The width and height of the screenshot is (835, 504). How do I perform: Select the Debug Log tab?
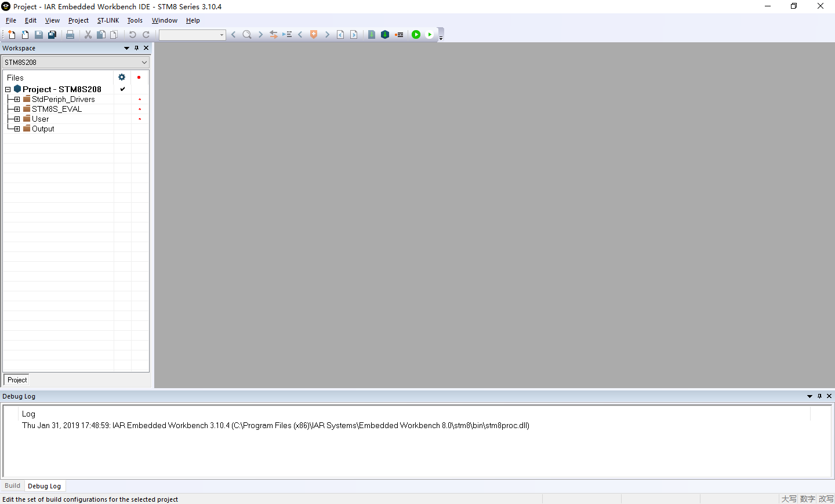pyautogui.click(x=44, y=486)
